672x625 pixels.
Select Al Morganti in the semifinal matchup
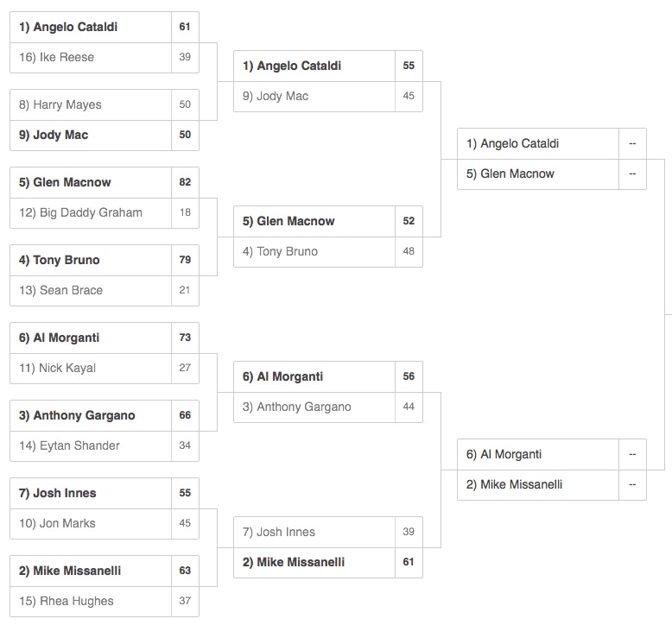coord(552,455)
